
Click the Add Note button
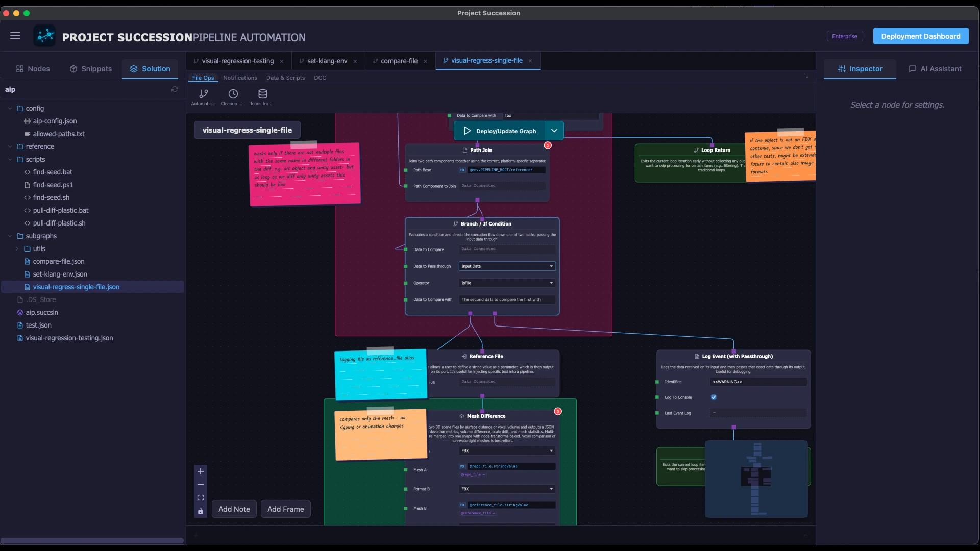(x=234, y=509)
